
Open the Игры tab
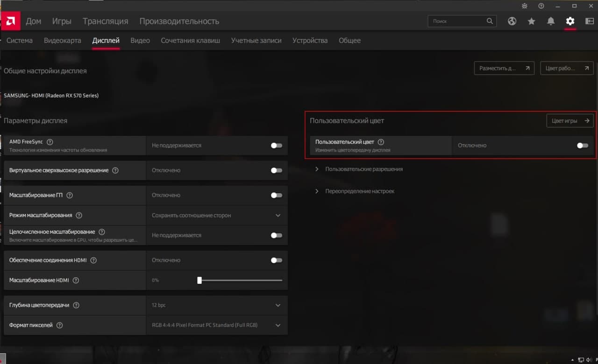62,21
